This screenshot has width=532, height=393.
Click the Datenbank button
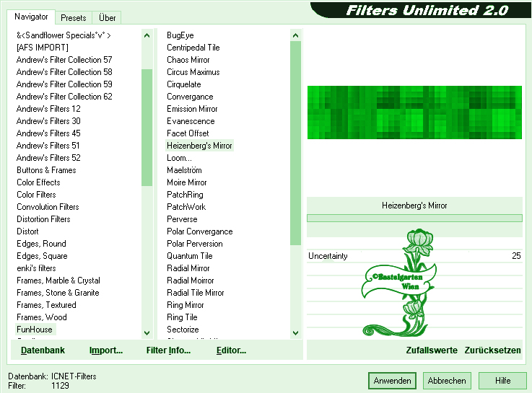(x=43, y=350)
